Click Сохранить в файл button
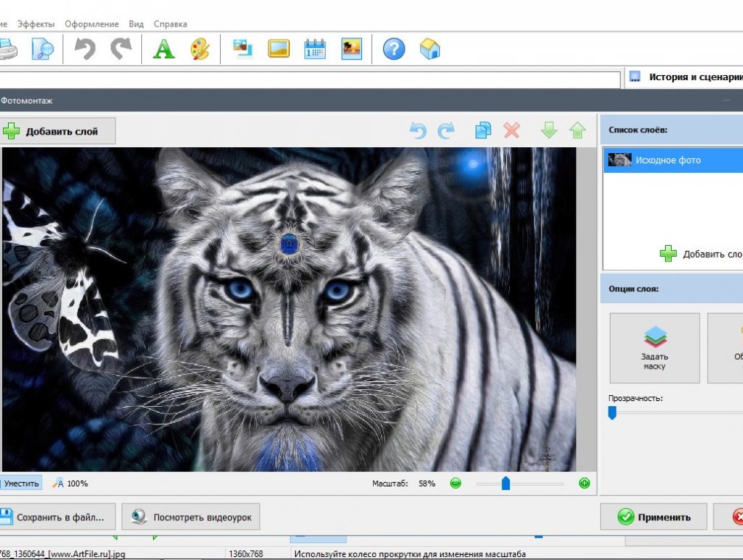 57,517
